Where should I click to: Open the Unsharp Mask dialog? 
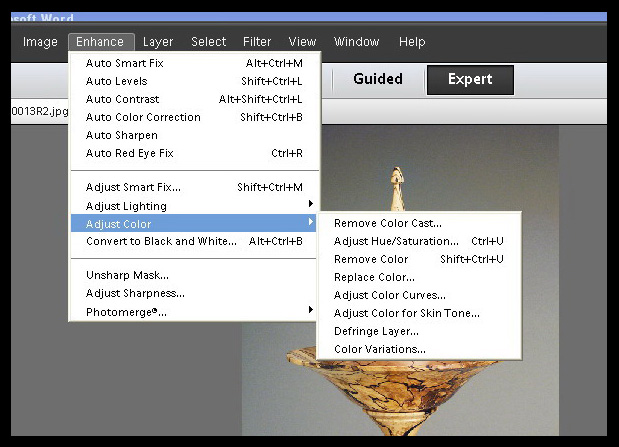coord(127,275)
